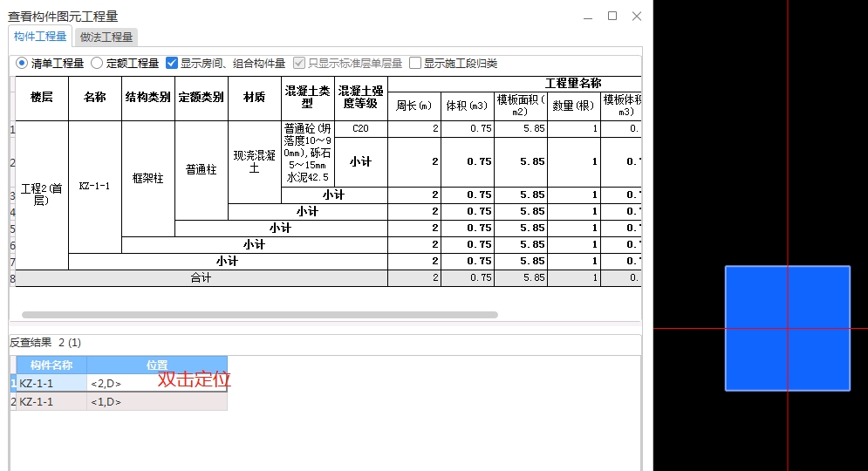The width and height of the screenshot is (868, 471).
Task: Click the 0.75 volume value in 合计 row
Action: click(x=468, y=278)
